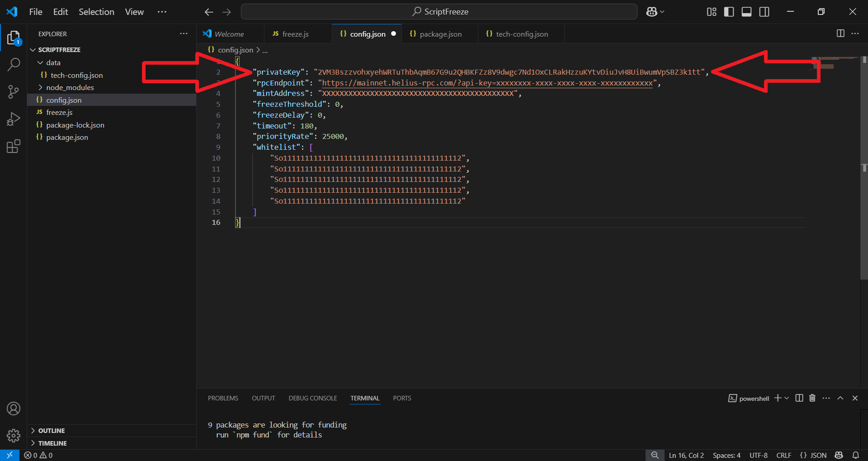Open the helius rpcEndpoint URL link
The image size is (868, 461).
487,83
